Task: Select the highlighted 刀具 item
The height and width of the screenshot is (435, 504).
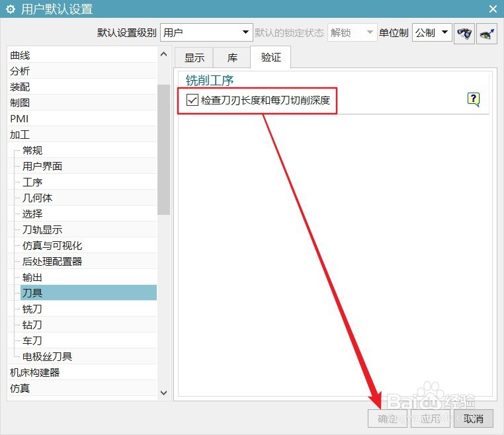Action: pos(89,293)
